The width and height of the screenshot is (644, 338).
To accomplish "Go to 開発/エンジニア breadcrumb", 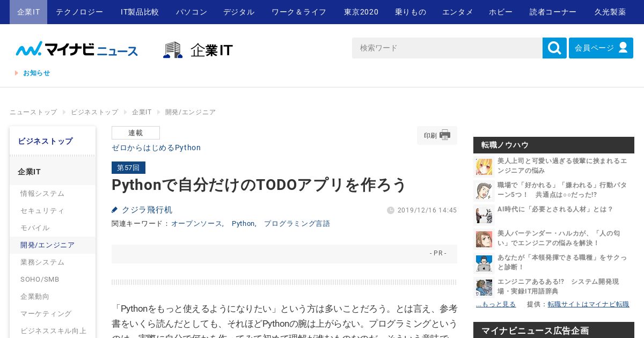I will tap(191, 112).
